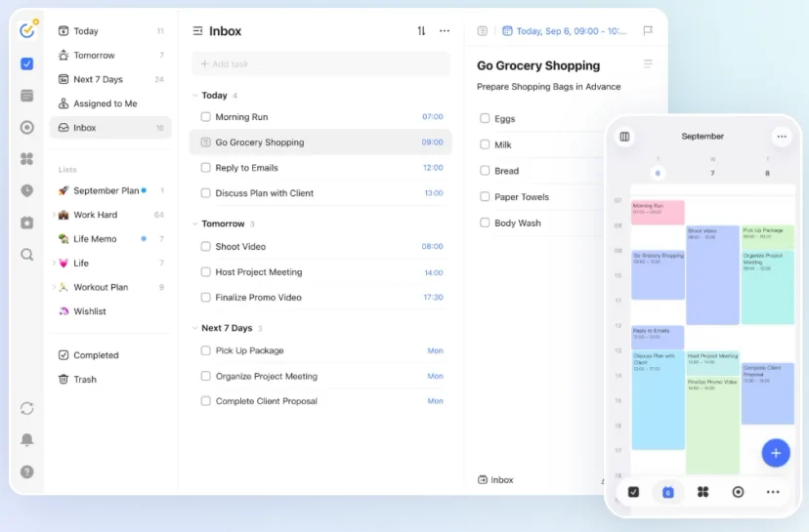Screen dimensions: 809x532
Task: Open the Eisenhower Matrix four-dot icon in left rail
Action: coord(26,159)
